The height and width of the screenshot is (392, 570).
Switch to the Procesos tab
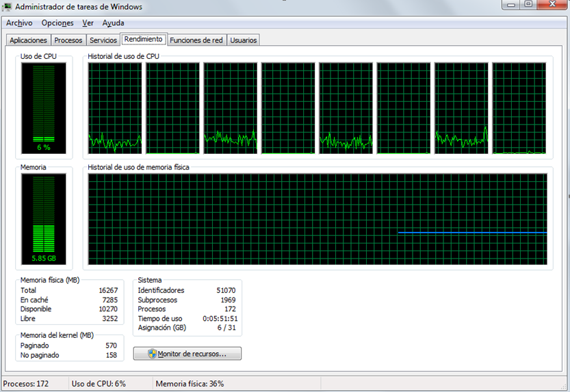68,40
